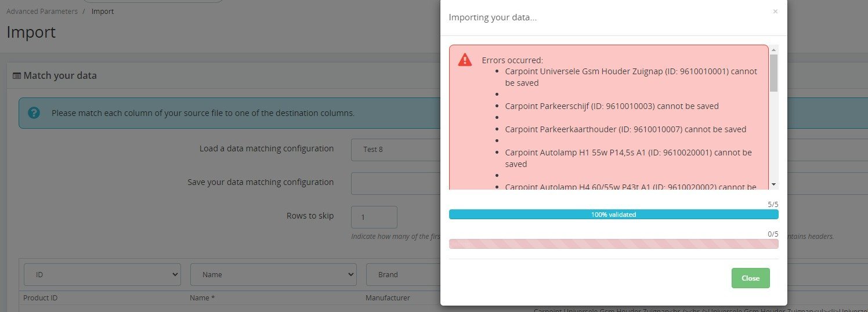This screenshot has width=868, height=312.
Task: Click the striped 0/5 import progress bar
Action: (613, 244)
